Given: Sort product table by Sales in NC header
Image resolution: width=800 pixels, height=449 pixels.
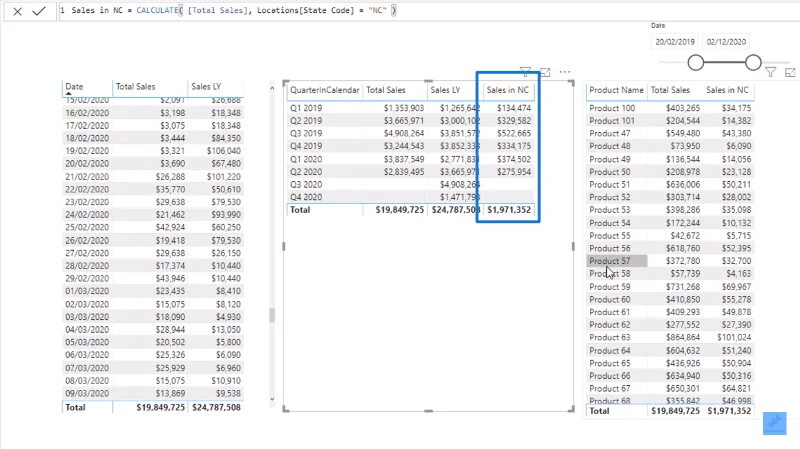Looking at the screenshot, I should point(728,90).
